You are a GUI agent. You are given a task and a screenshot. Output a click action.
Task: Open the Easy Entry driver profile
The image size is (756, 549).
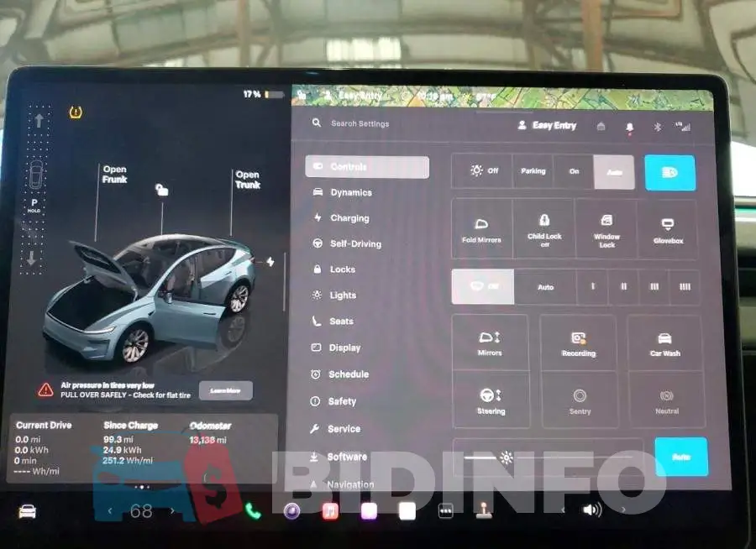coord(547,125)
